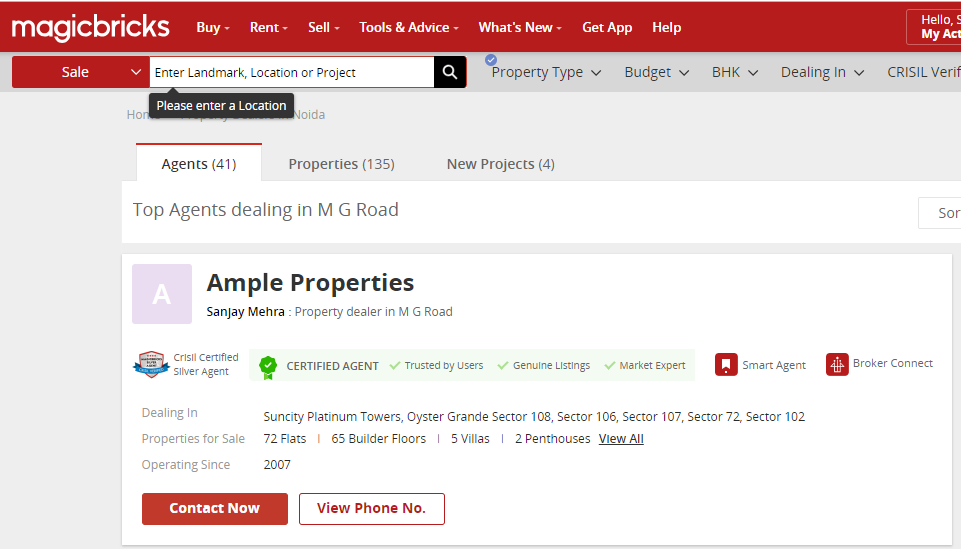
Task: Click the Broker Connect icon
Action: (x=837, y=364)
